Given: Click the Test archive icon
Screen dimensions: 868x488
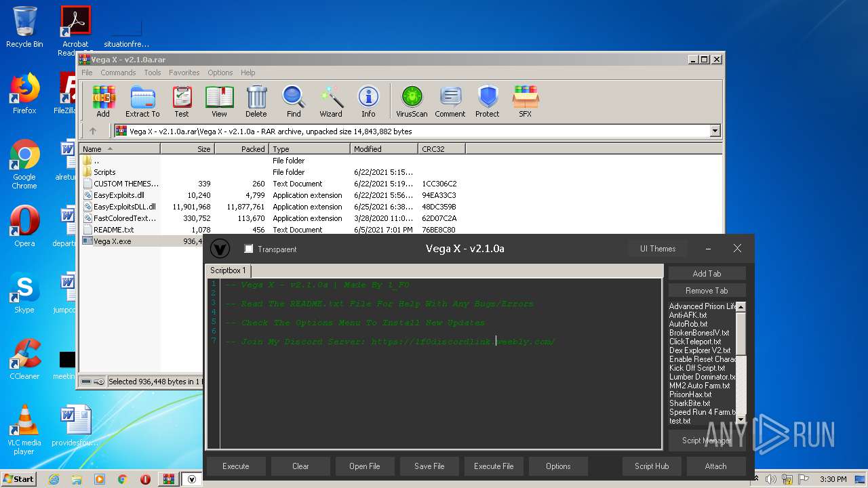Looking at the screenshot, I should pyautogui.click(x=182, y=102).
